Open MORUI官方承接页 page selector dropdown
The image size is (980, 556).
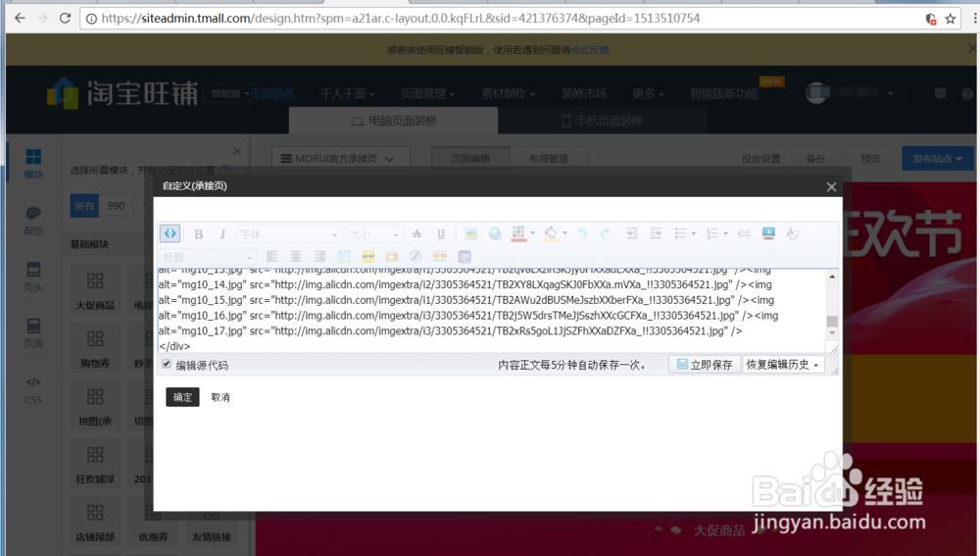click(x=341, y=158)
